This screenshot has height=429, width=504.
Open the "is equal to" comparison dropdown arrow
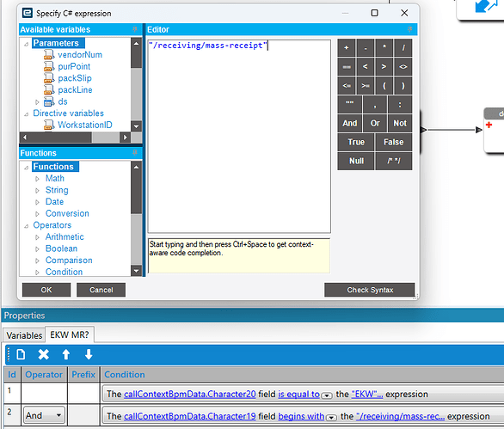tap(327, 395)
